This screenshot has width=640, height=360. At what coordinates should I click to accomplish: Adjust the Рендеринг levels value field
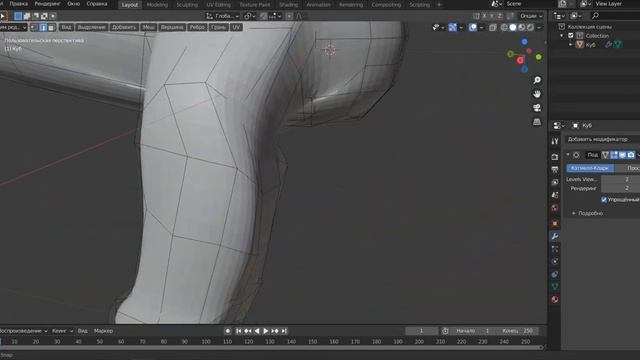click(620, 188)
